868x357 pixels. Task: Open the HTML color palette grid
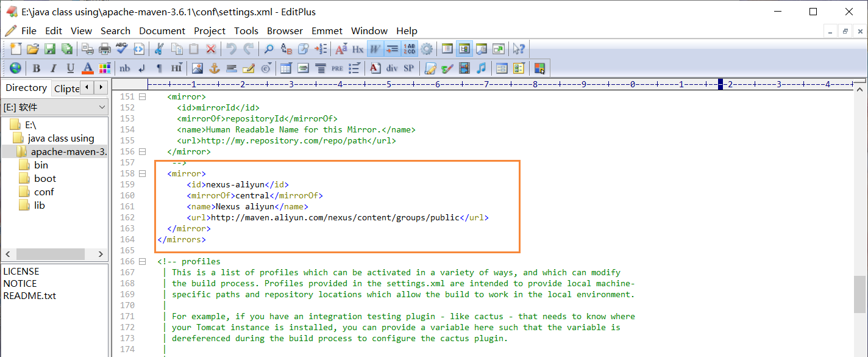[x=105, y=68]
